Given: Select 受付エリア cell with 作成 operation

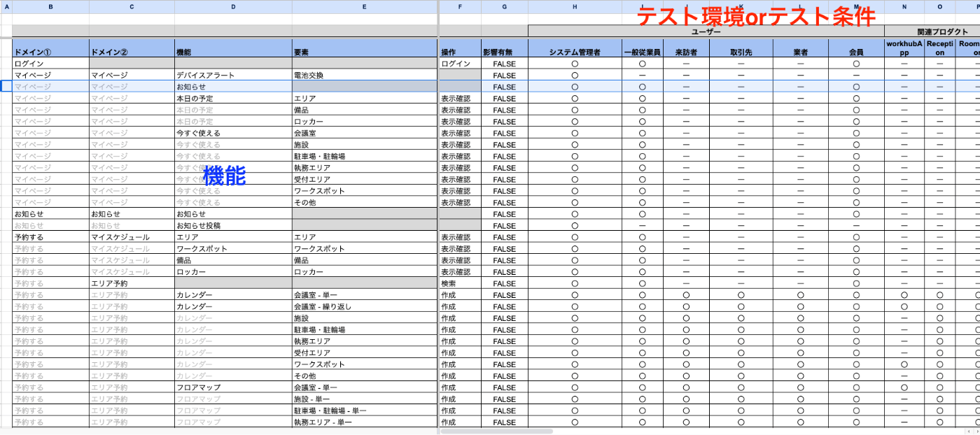Looking at the screenshot, I should pyautogui.click(x=365, y=353).
